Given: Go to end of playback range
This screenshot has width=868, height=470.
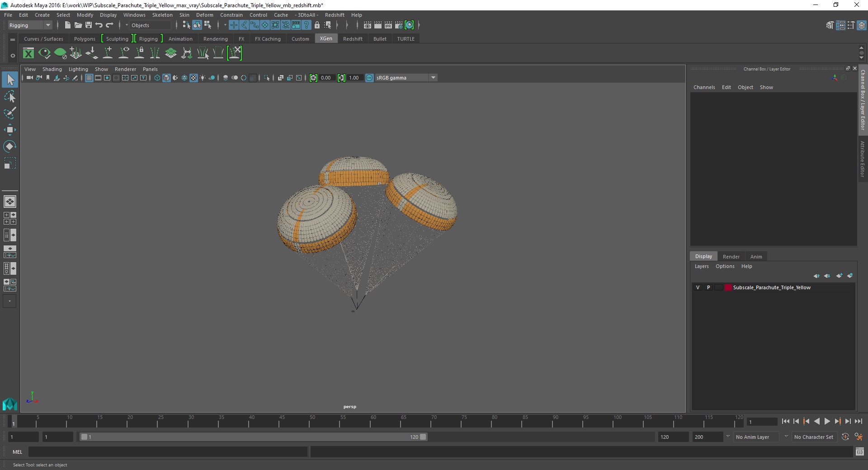Looking at the screenshot, I should [858, 421].
